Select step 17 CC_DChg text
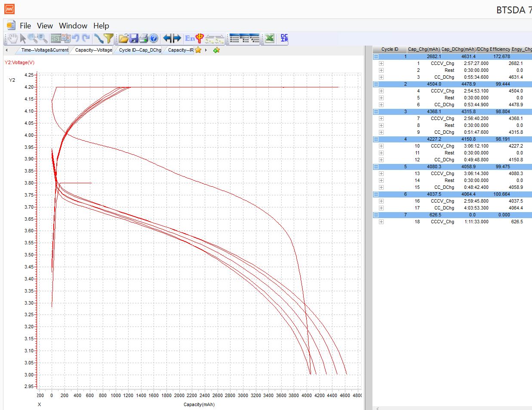 point(444,208)
